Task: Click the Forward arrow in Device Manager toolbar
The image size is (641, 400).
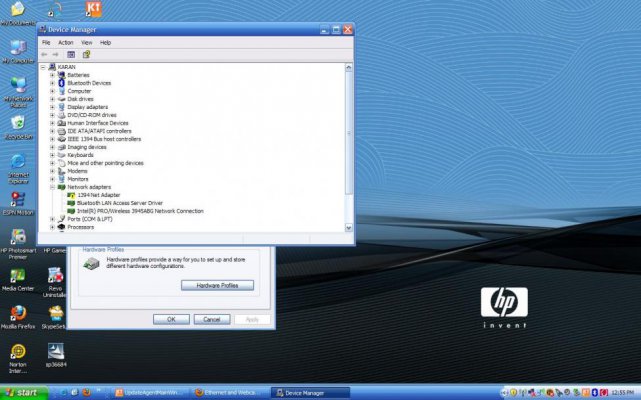Action: coord(56,54)
